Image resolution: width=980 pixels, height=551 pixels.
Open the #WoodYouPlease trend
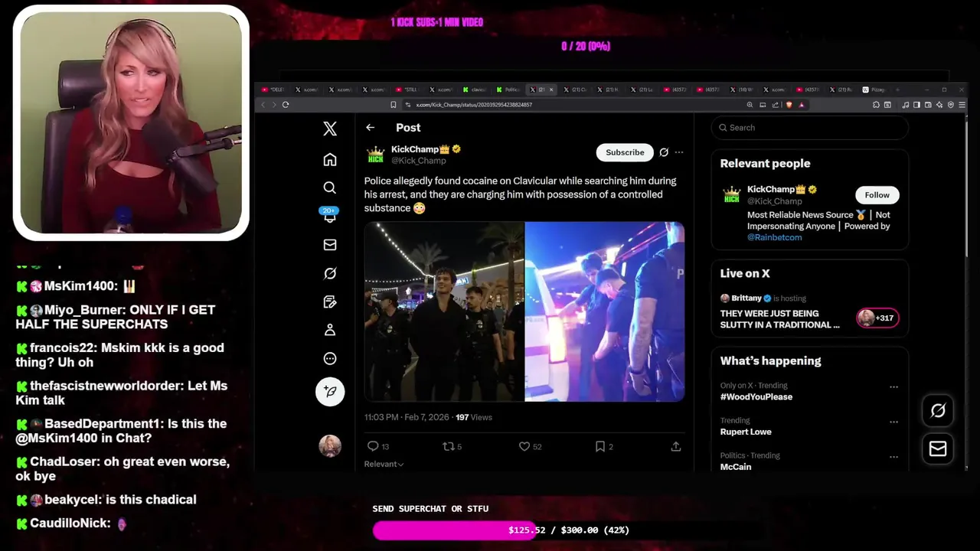point(756,396)
